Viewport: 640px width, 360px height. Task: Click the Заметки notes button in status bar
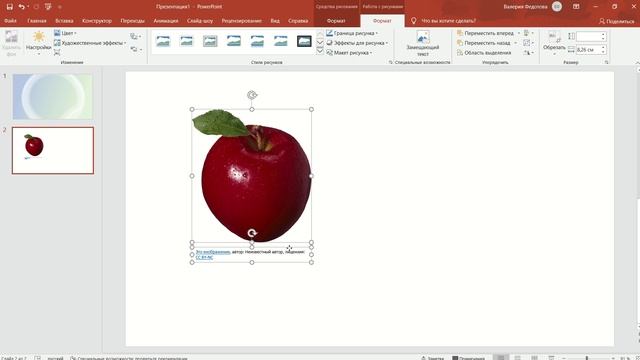click(x=433, y=358)
